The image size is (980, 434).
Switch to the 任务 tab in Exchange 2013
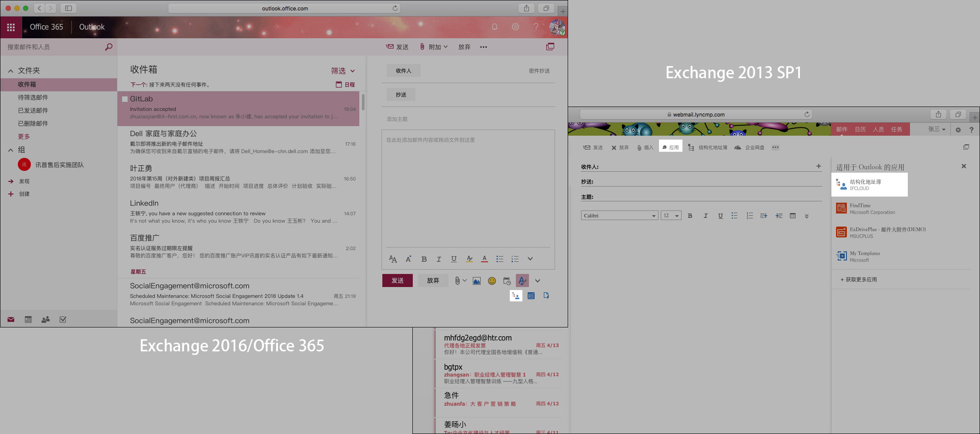(896, 129)
